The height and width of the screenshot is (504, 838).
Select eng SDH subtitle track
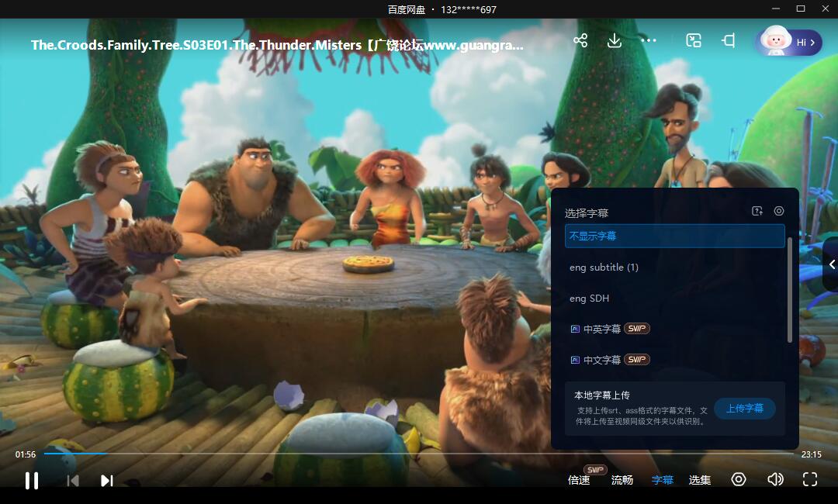(x=674, y=298)
